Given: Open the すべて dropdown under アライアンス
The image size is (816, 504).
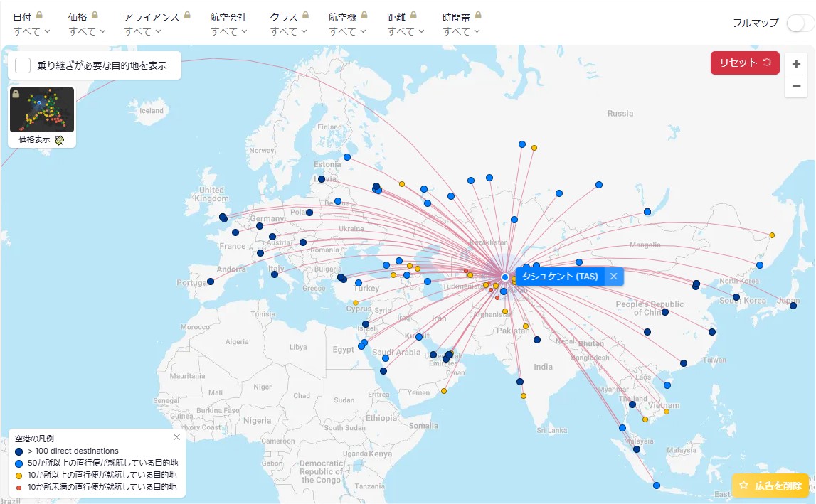Looking at the screenshot, I should [x=142, y=31].
